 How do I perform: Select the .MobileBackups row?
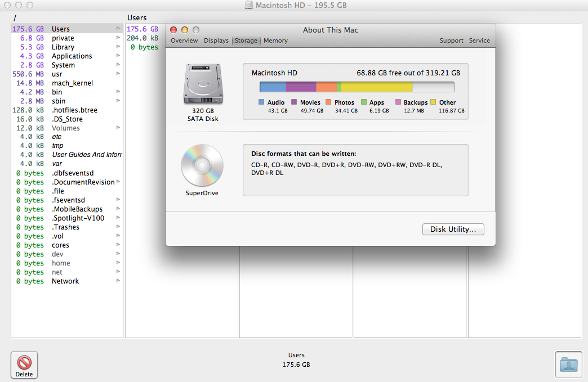(67, 209)
